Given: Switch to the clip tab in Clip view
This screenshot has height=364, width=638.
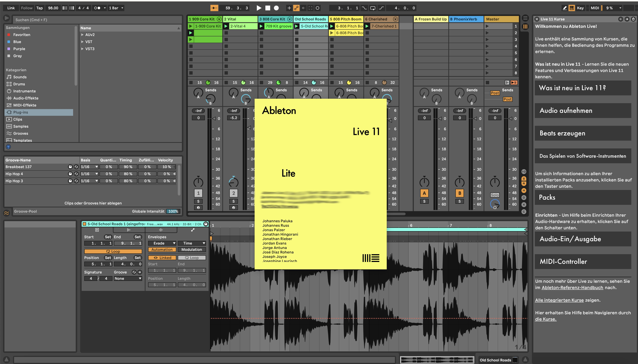Looking at the screenshot, I should coord(97,230).
